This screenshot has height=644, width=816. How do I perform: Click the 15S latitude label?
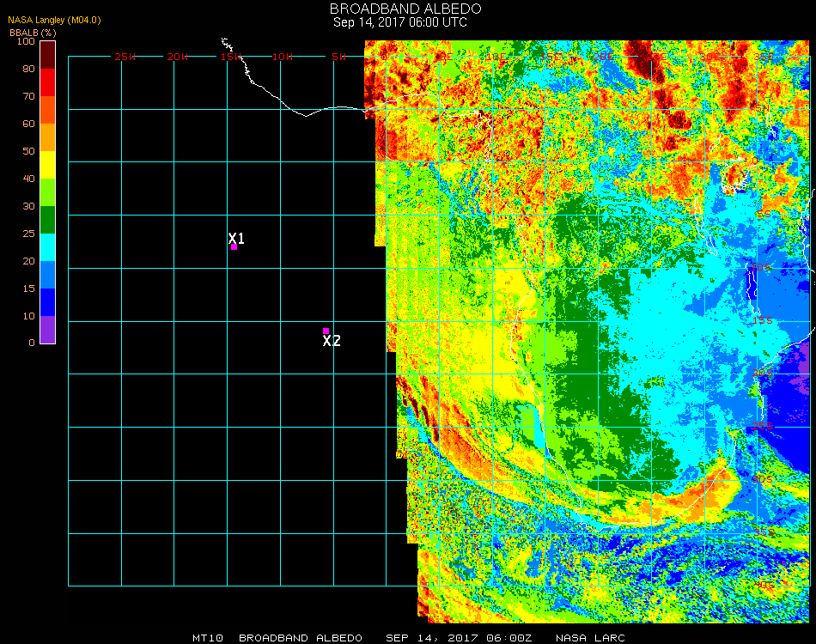pos(759,320)
